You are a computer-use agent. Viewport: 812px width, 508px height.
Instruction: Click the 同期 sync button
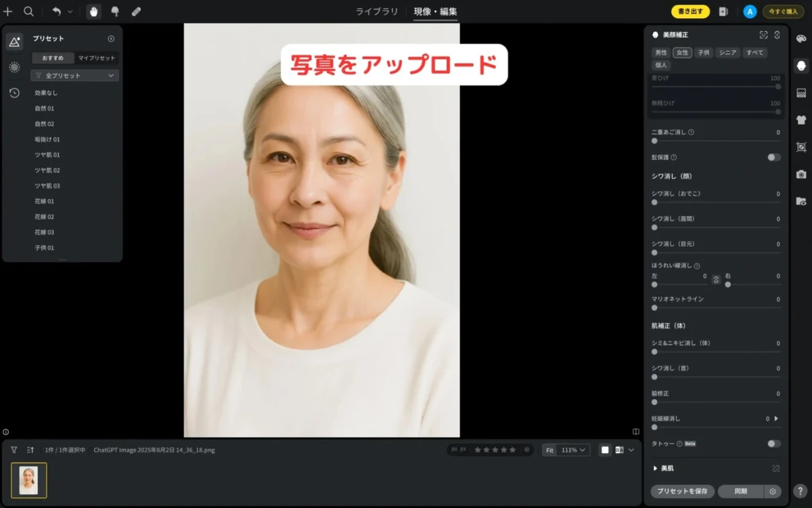741,492
